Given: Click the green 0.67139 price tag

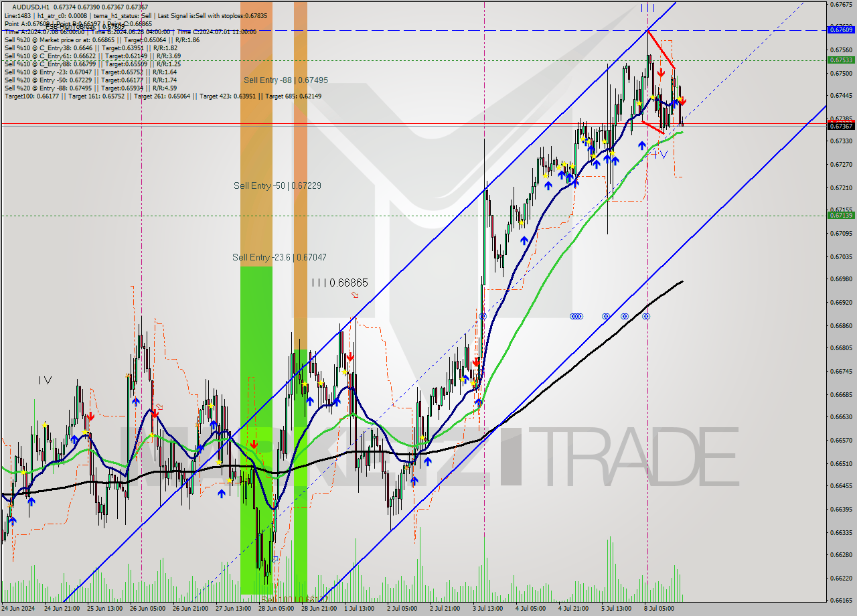Looking at the screenshot, I should pyautogui.click(x=842, y=215).
